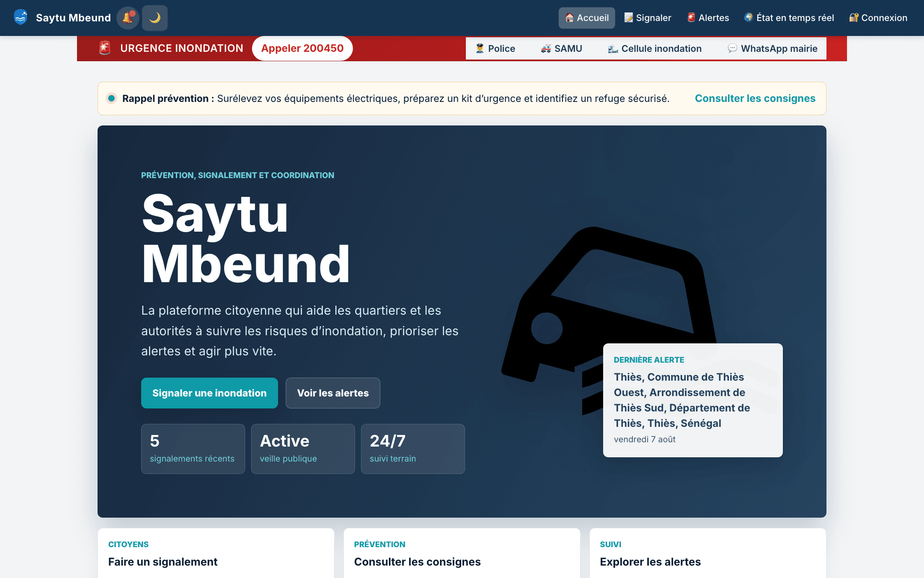Click Voir les alertes button
Viewport: 924px width, 578px height.
pyautogui.click(x=333, y=393)
